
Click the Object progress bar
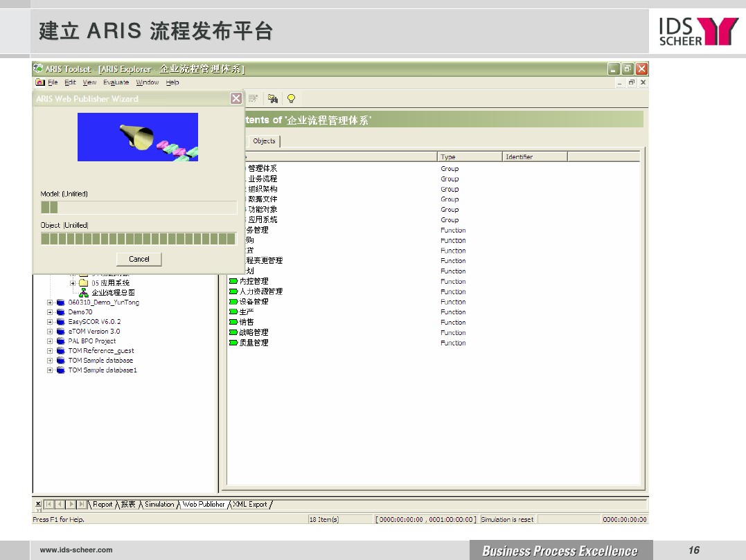pos(139,239)
